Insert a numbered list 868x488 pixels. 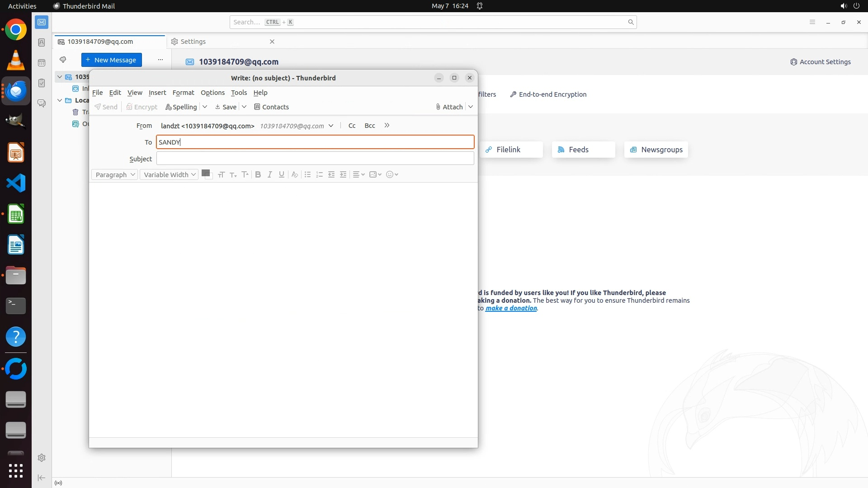point(319,175)
